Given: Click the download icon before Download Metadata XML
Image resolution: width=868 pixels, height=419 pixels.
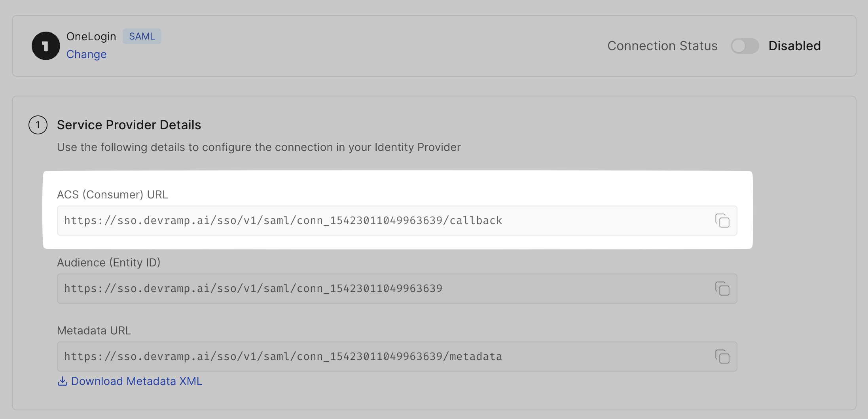Looking at the screenshot, I should pos(63,381).
